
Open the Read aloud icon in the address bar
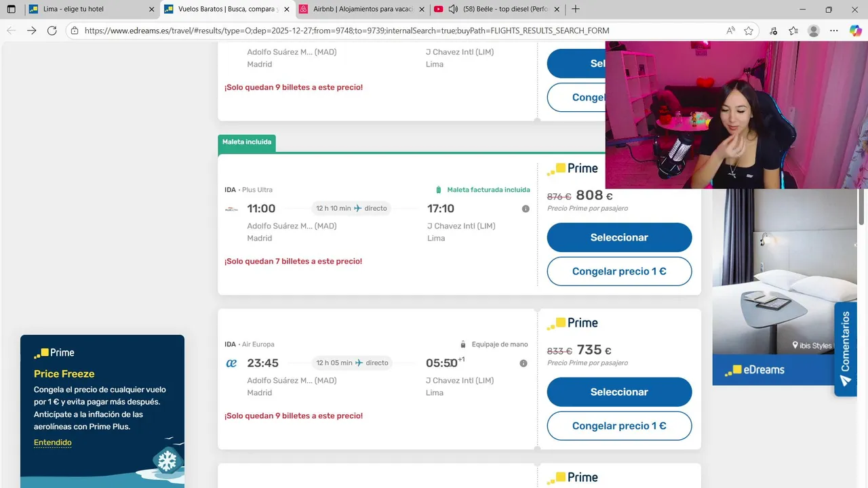[730, 30]
